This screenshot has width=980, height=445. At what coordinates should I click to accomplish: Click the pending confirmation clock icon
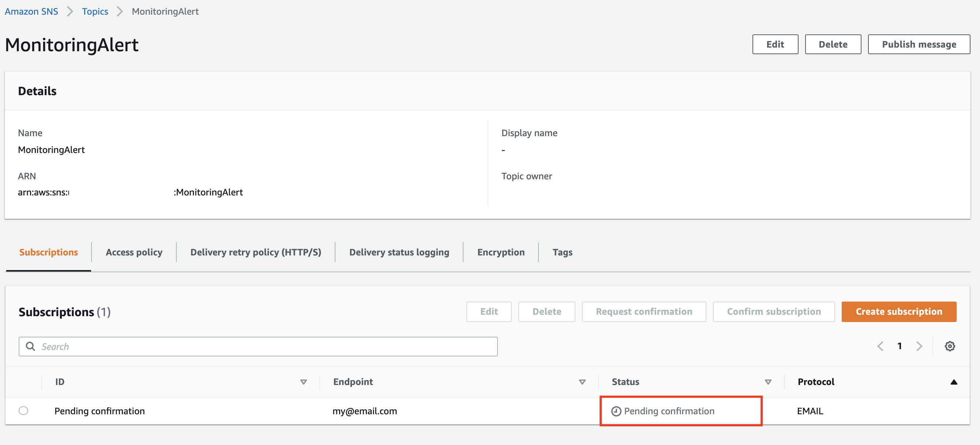coord(616,411)
